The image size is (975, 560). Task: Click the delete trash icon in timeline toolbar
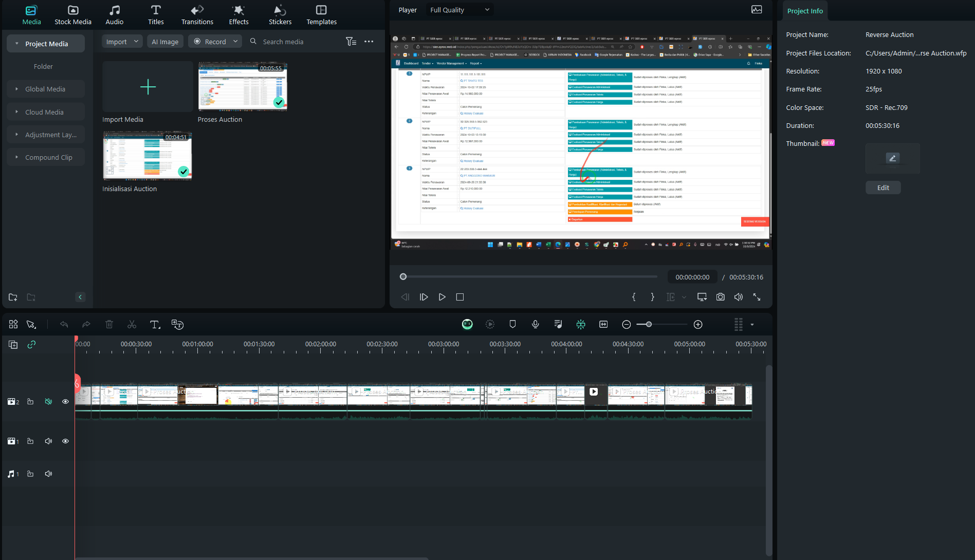[x=109, y=325]
